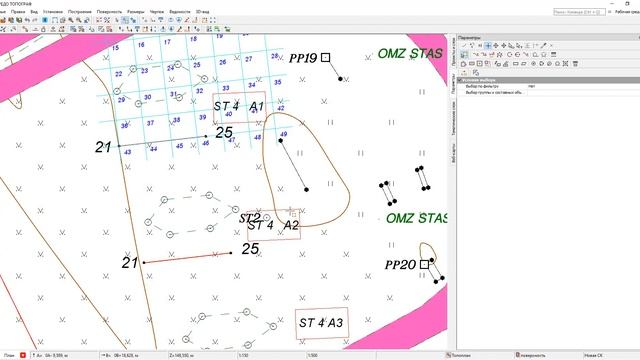
Task: Select the rectangular frame tool icon
Action: pyautogui.click(x=55, y=20)
